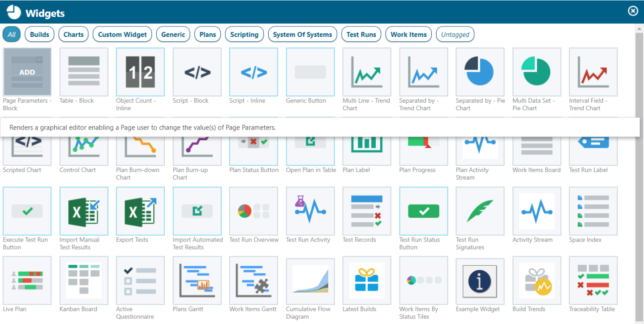Activate the Scripting filter chip
Viewport: 644px width, 324px height.
click(x=245, y=34)
